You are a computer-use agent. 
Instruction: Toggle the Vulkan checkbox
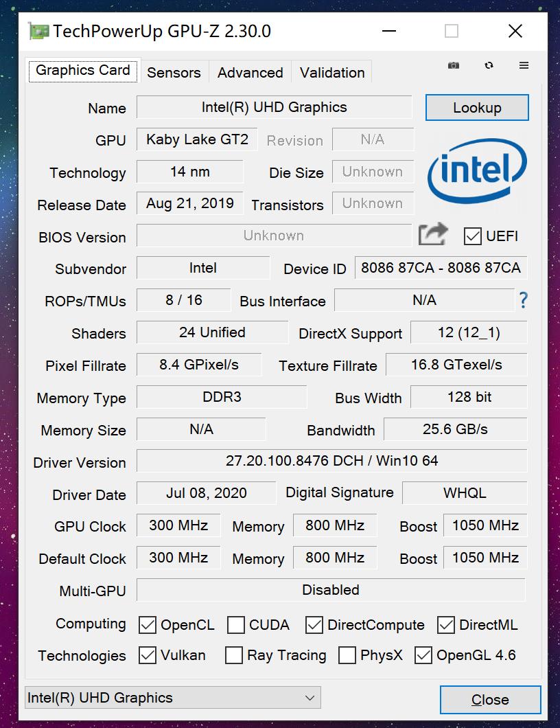148,655
